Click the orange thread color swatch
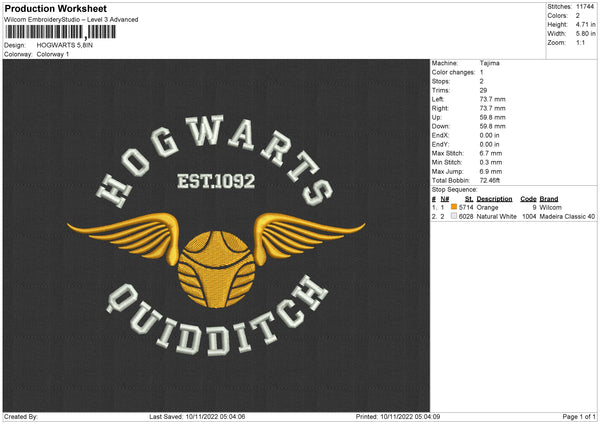The image size is (600, 424). pos(454,207)
